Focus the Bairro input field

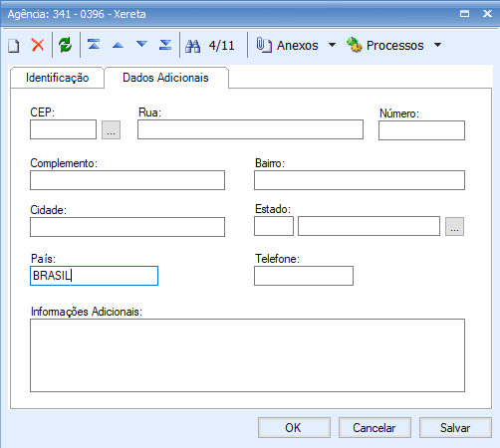[x=360, y=180]
